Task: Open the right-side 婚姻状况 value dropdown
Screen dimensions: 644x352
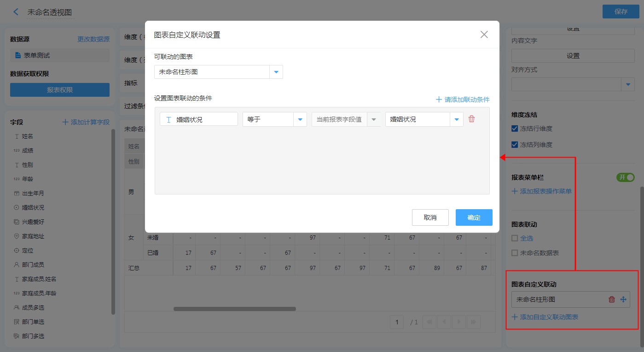Action: (456, 119)
